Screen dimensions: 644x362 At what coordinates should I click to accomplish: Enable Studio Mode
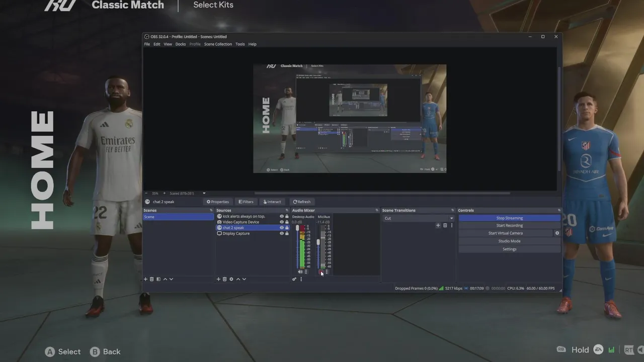pyautogui.click(x=510, y=241)
